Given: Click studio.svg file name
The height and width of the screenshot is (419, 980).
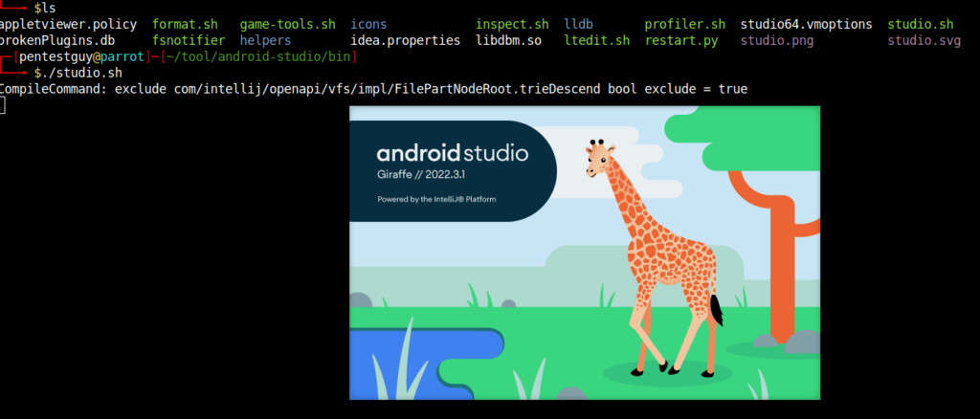Looking at the screenshot, I should tap(924, 41).
